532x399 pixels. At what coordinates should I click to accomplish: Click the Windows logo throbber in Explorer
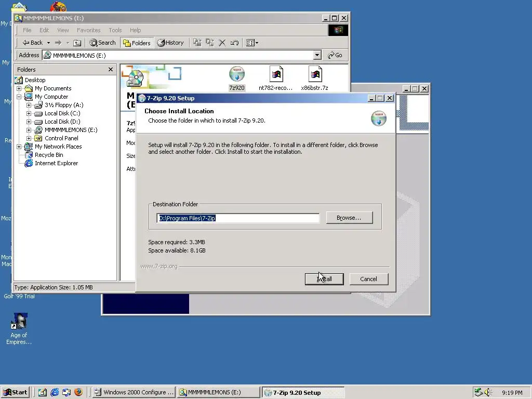(x=338, y=30)
